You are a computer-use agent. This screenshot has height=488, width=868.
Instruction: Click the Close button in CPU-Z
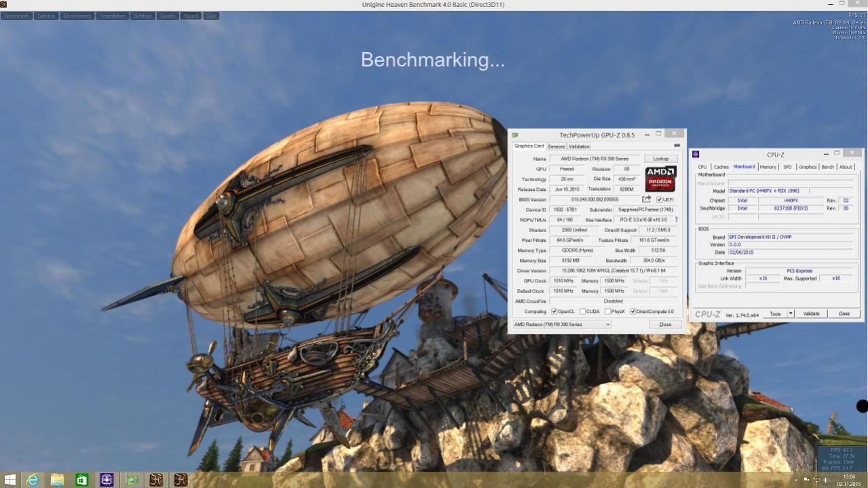click(x=844, y=314)
